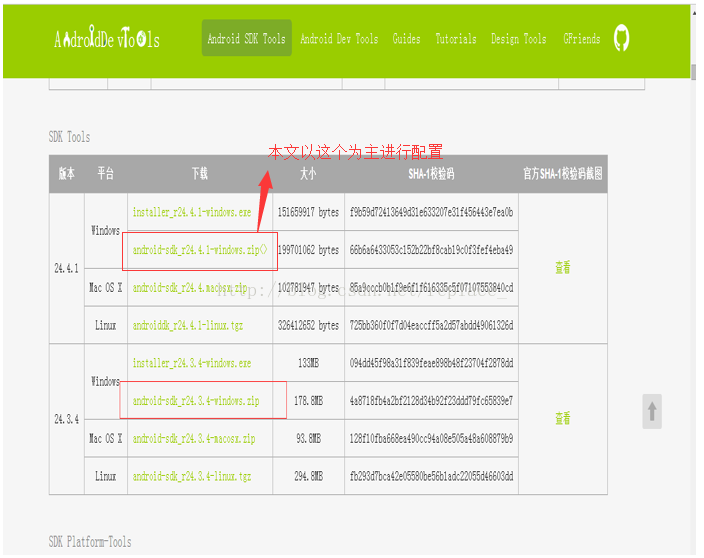Click the 24.4.1 version cell
The width and height of the screenshot is (704, 558).
click(x=66, y=269)
